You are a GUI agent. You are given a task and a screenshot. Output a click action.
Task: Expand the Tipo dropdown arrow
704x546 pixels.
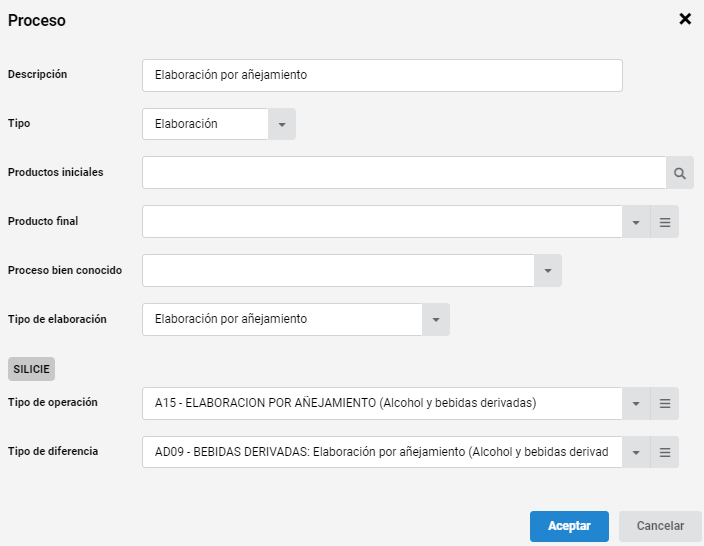282,124
